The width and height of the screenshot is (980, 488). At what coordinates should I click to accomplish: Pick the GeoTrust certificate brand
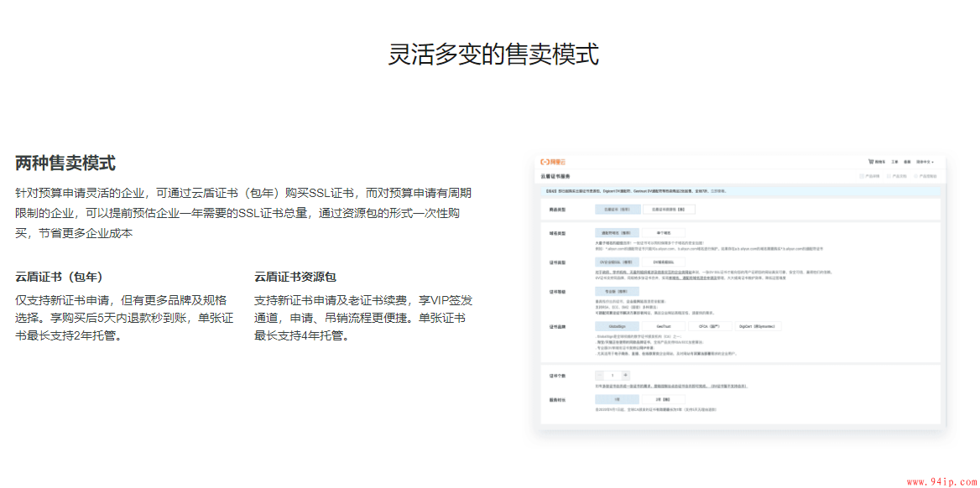tap(663, 326)
